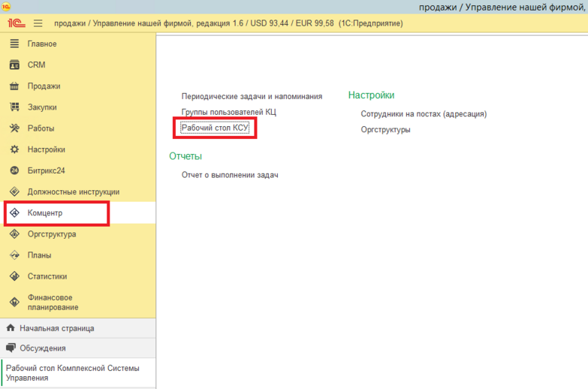Image resolution: width=588 pixels, height=389 pixels.
Task: Open the hamburger service menu icon
Action: (x=38, y=23)
